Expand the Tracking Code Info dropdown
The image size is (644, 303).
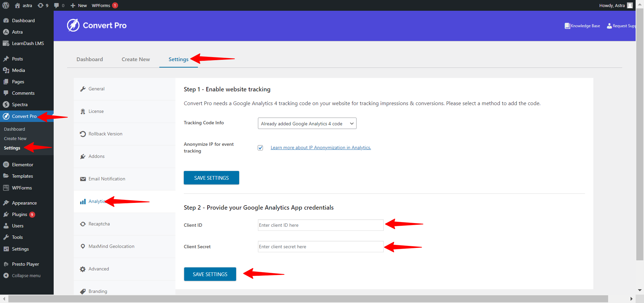pos(307,123)
